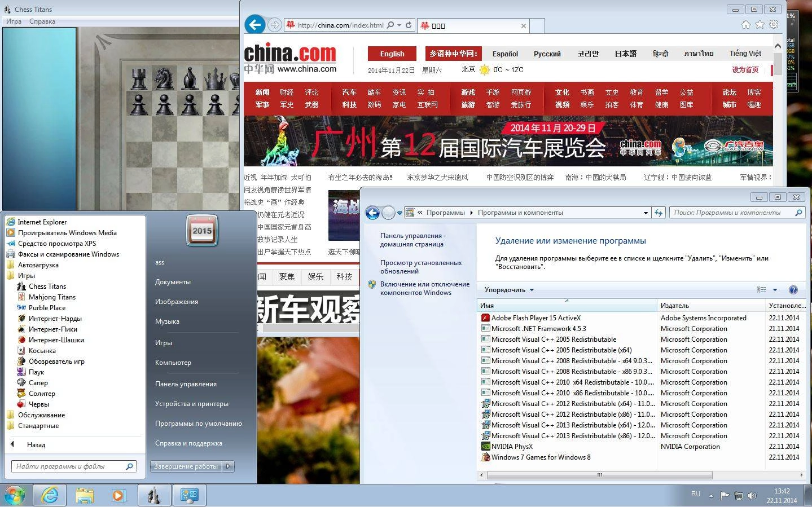Image resolution: width=812 pixels, height=507 pixels.
Task: Open Средство просмотра XPS entry
Action: coord(57,244)
